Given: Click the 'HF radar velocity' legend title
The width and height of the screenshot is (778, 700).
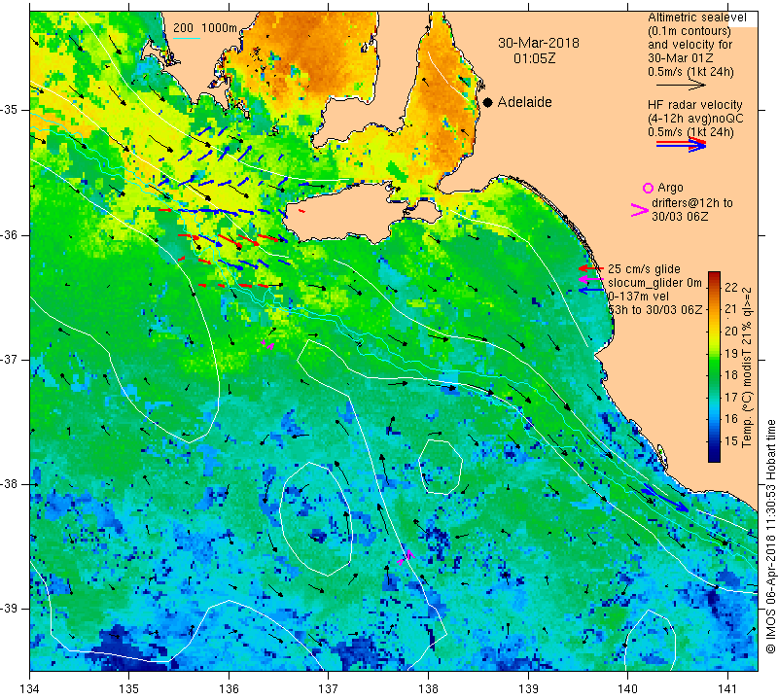Looking at the screenshot, I should 694,105.
